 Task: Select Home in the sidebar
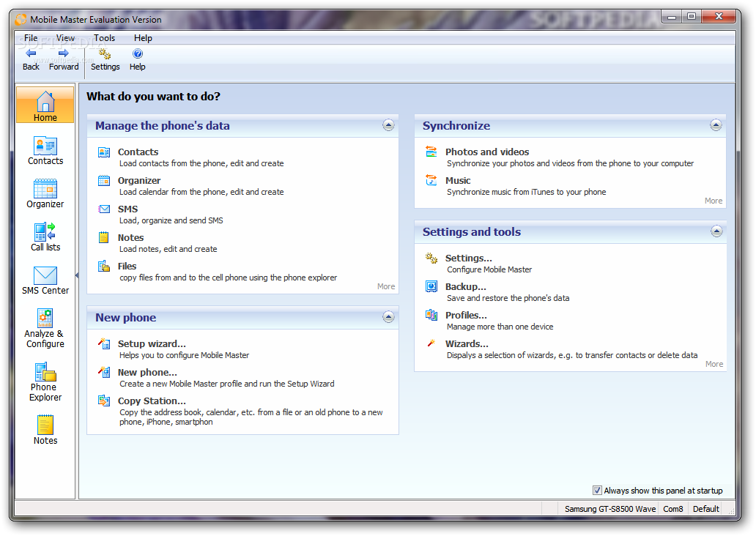click(45, 105)
